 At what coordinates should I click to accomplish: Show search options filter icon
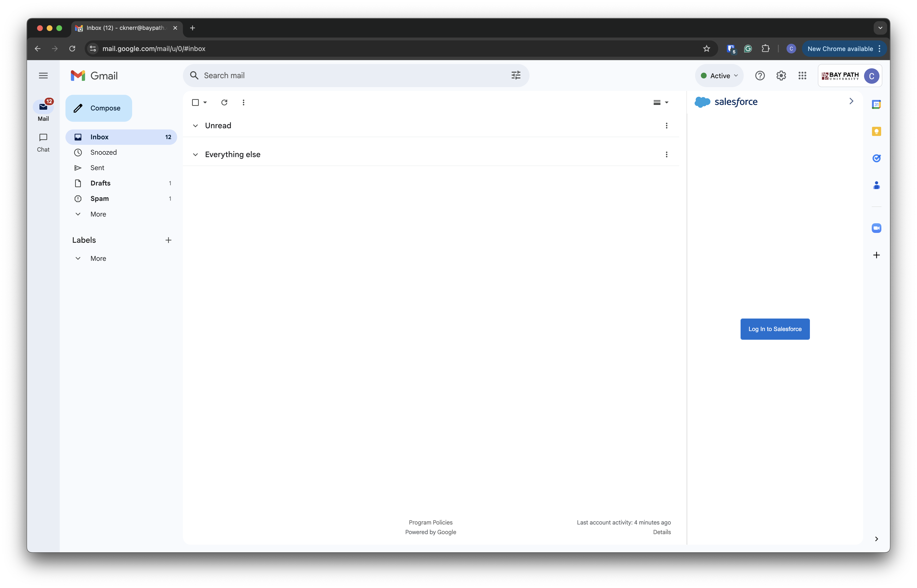pyautogui.click(x=516, y=76)
